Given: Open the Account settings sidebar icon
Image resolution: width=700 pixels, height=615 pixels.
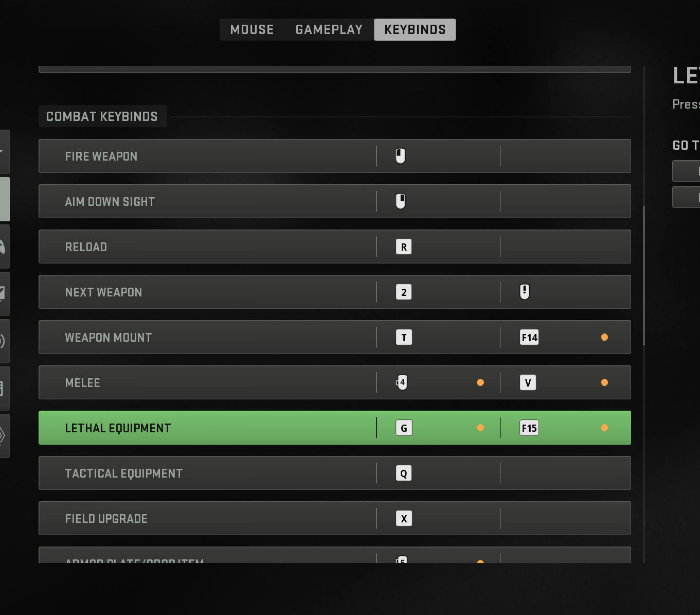Looking at the screenshot, I should [4, 435].
